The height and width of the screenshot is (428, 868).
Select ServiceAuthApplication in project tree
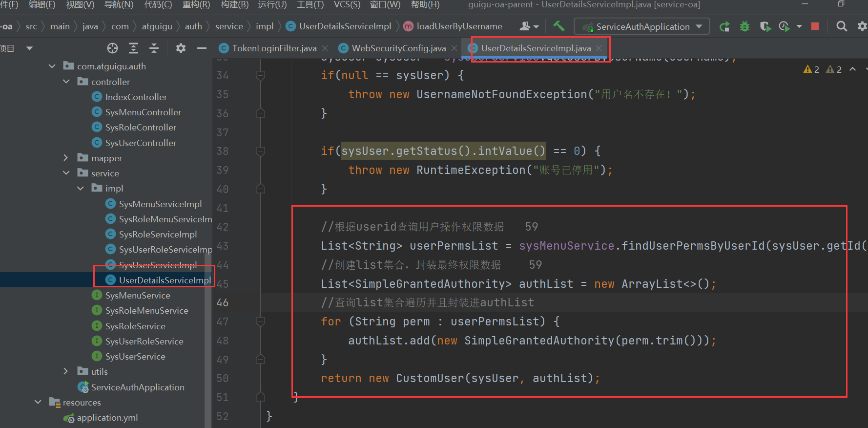138,387
